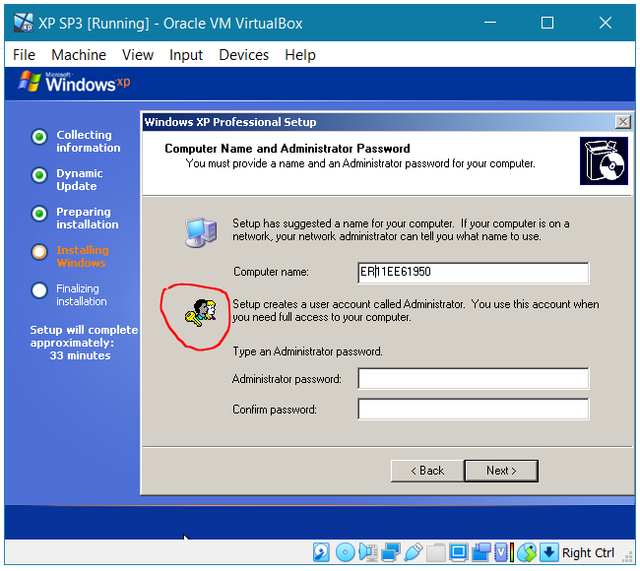Click the VirtualBox XP icon in title bar
This screenshot has width=640, height=571.
(x=23, y=22)
